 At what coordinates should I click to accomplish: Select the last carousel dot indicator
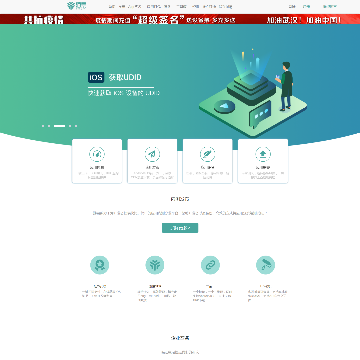click(x=76, y=126)
